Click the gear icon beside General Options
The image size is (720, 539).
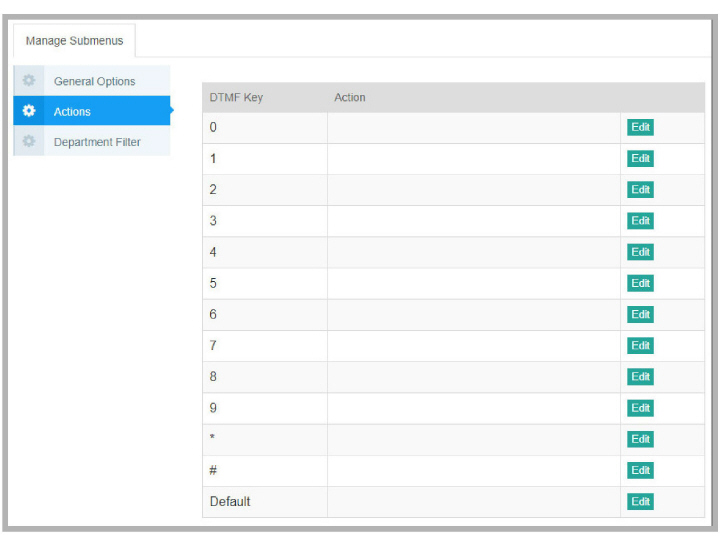coord(29,81)
